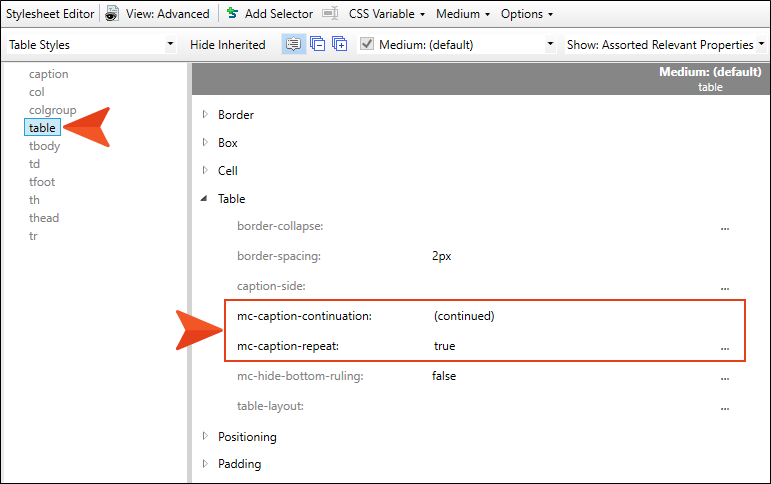This screenshot has height=484, width=771.
Task: Click the second stacked-windows view icon
Action: [x=317, y=45]
